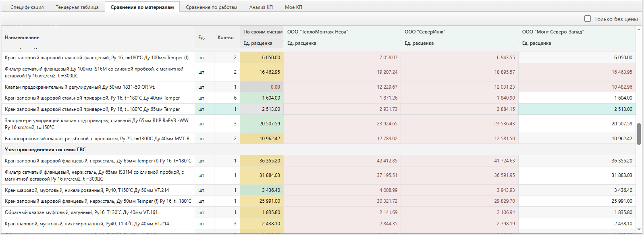Click the Кол-во column header
Image resolution: width=644 pixels, height=235 pixels.
(226, 37)
